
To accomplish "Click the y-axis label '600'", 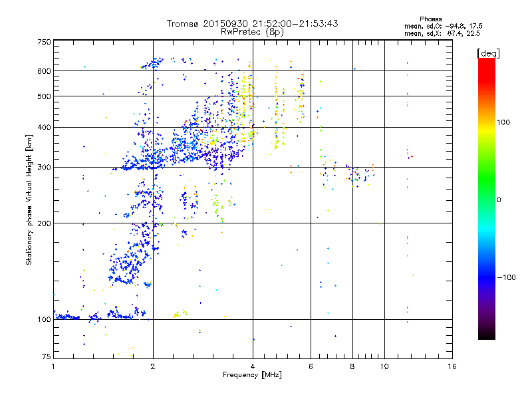I will pyautogui.click(x=44, y=71).
